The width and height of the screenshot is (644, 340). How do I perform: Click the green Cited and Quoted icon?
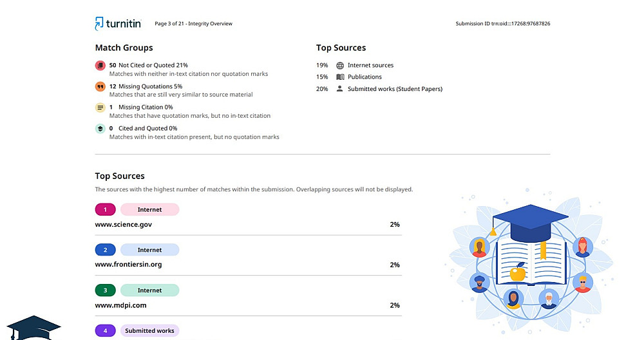coord(100,129)
